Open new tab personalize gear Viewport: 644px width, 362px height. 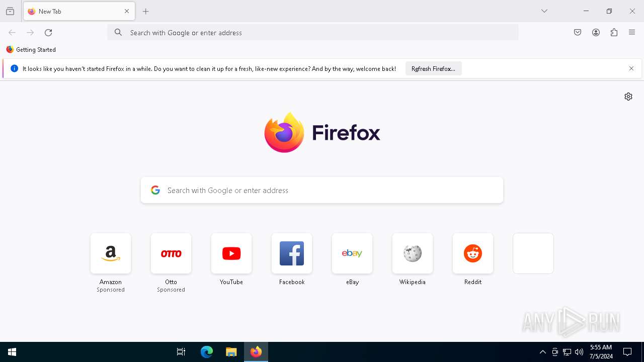tap(628, 97)
